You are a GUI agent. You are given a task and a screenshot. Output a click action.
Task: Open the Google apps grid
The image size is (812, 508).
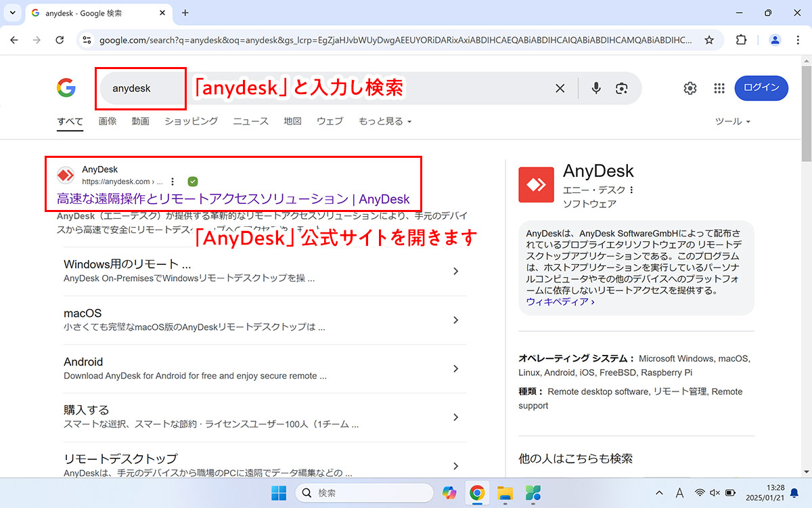coord(719,88)
